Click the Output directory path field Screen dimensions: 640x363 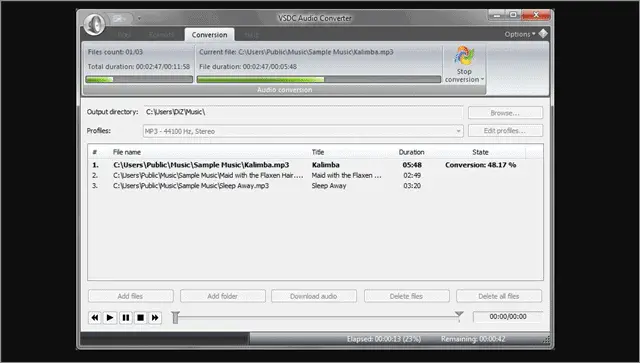click(303, 112)
